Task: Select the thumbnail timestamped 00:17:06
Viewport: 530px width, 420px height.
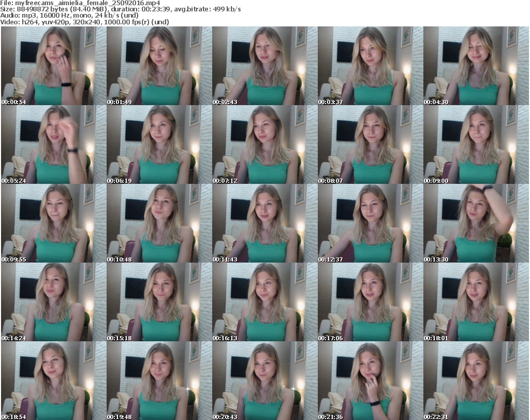Action: tap(371, 302)
